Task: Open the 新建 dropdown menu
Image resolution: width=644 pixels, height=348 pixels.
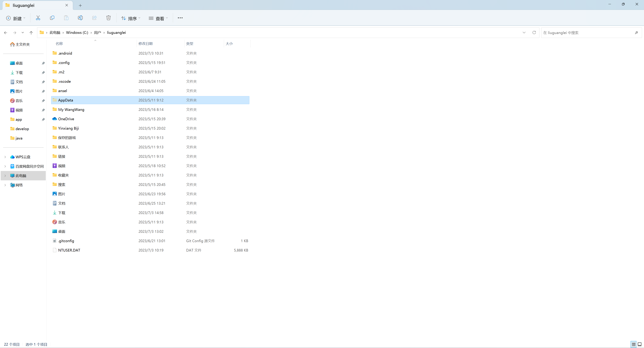Action: (x=16, y=18)
